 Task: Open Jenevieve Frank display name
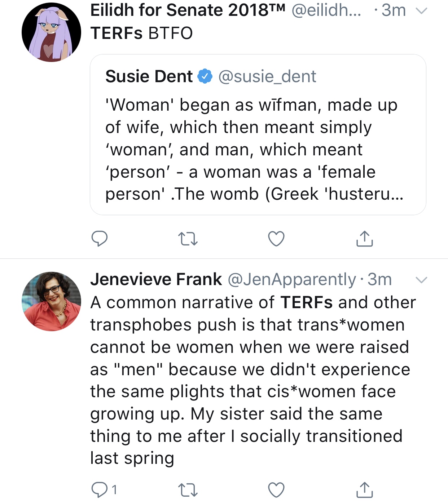tap(156, 279)
